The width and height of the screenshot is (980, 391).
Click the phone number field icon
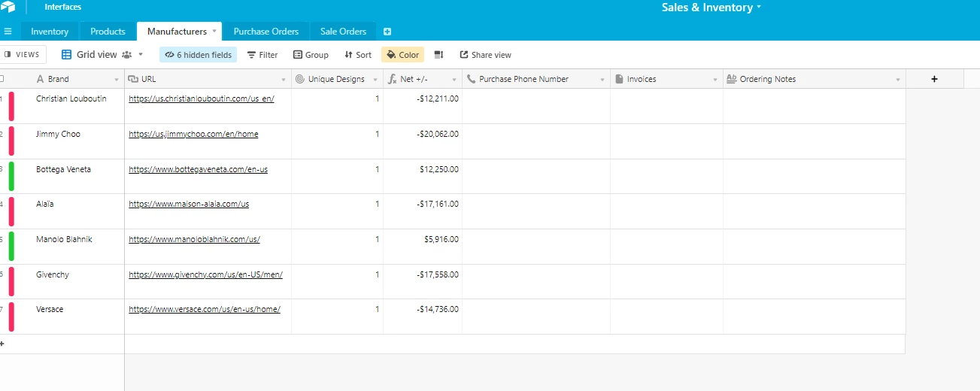tap(471, 79)
